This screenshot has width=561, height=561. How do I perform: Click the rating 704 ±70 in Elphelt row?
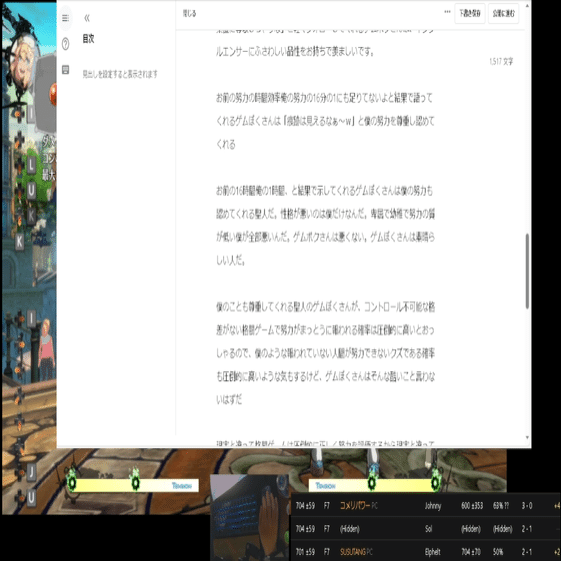click(x=471, y=552)
